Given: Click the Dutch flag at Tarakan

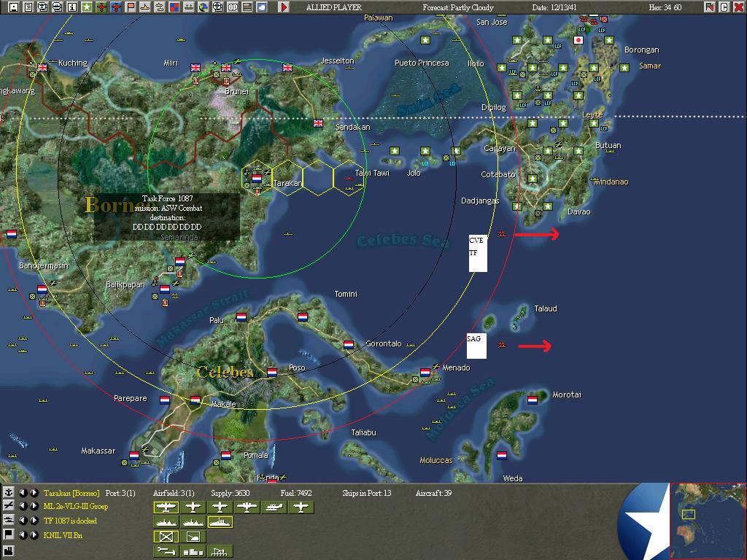Looking at the screenshot, I should [x=257, y=179].
